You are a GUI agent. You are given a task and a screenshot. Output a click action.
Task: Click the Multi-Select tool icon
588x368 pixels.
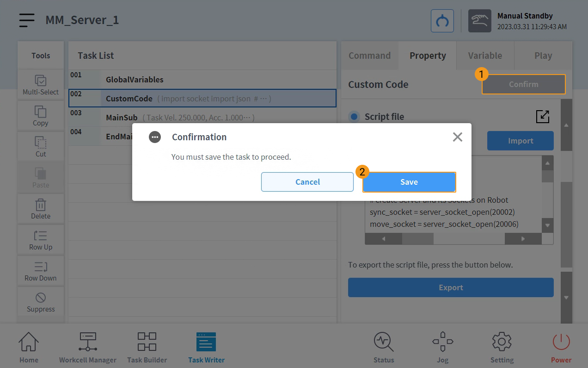pyautogui.click(x=41, y=81)
